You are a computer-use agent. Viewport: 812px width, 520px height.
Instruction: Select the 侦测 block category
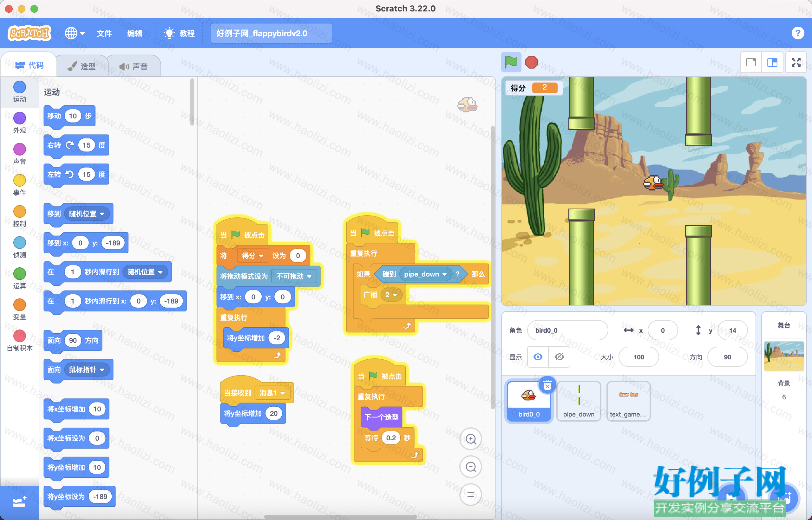20,247
